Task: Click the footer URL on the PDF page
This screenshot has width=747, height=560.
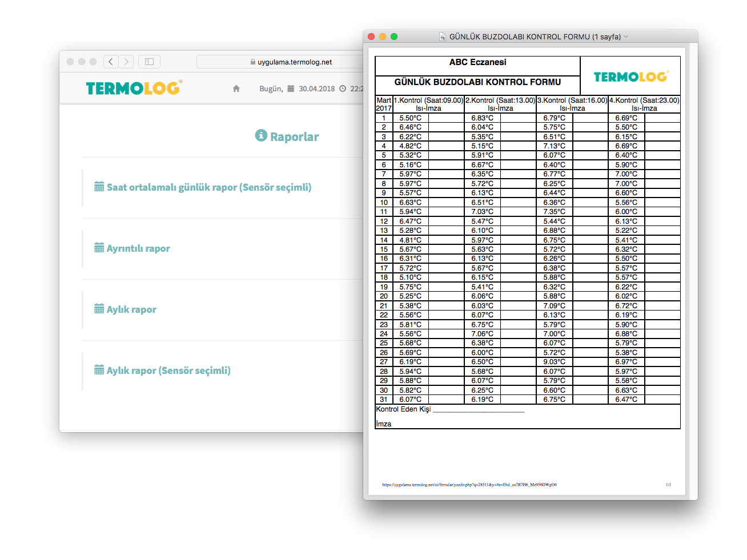Action: [x=469, y=485]
